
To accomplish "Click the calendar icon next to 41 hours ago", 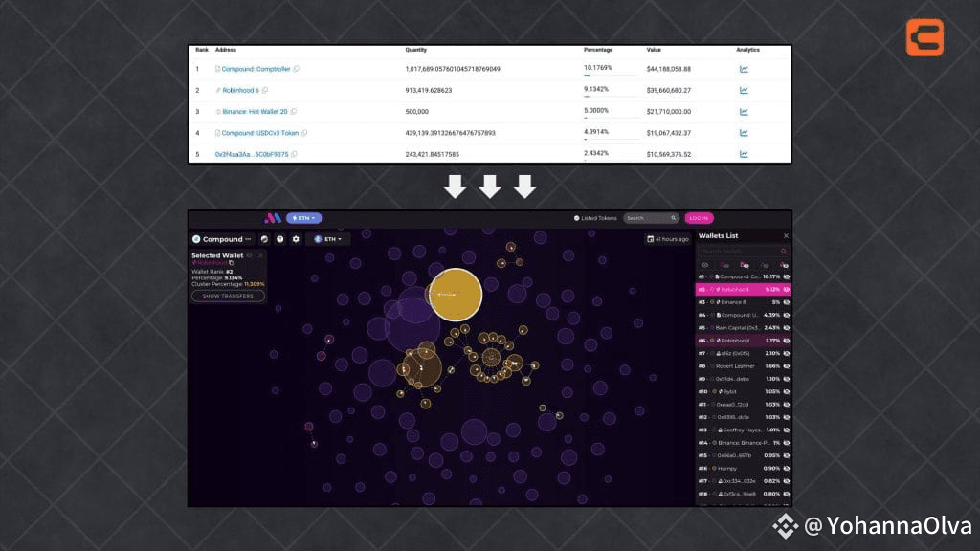I will click(650, 238).
